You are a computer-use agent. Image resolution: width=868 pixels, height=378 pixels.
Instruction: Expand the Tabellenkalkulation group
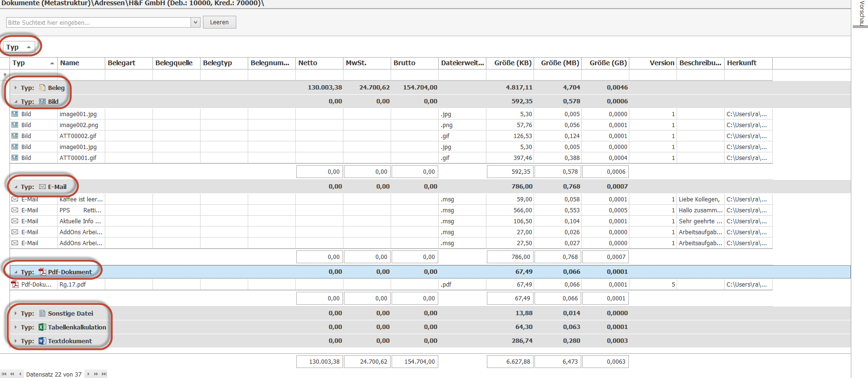[16, 327]
